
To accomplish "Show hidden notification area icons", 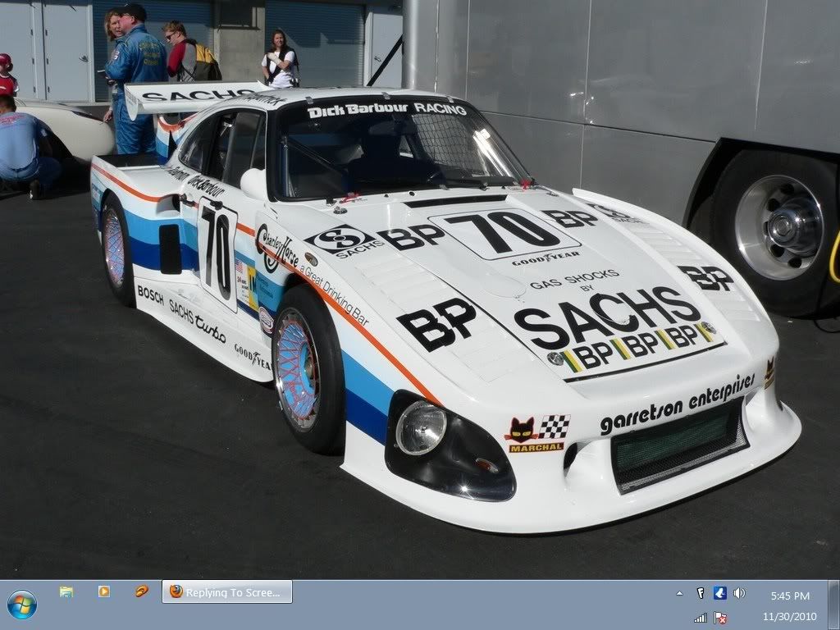I will coord(679,593).
